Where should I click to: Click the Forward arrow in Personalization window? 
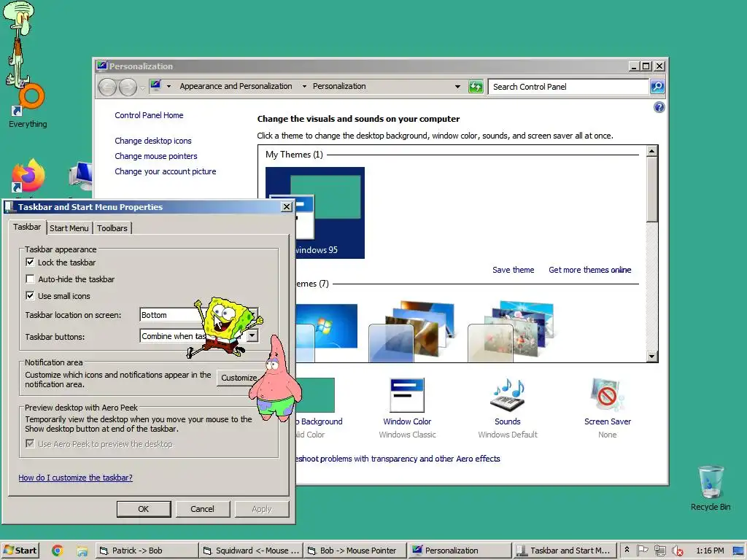pyautogui.click(x=128, y=87)
